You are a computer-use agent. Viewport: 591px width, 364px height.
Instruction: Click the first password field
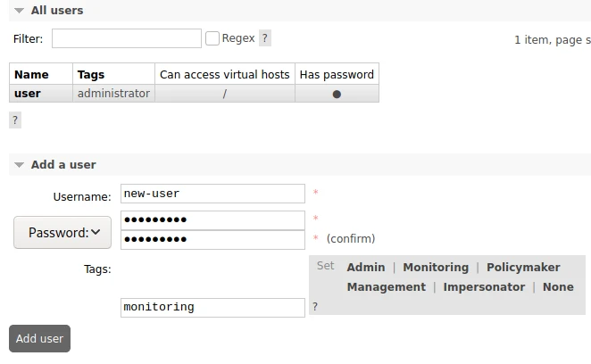click(x=212, y=219)
